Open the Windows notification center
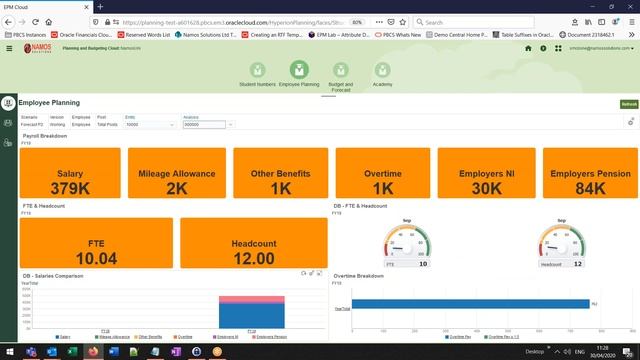The width and height of the screenshot is (640, 360). click(x=628, y=351)
